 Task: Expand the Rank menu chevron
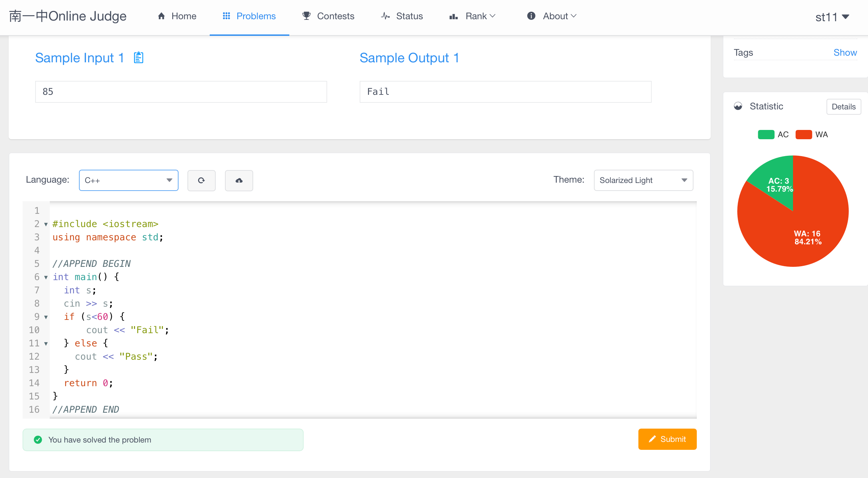492,16
